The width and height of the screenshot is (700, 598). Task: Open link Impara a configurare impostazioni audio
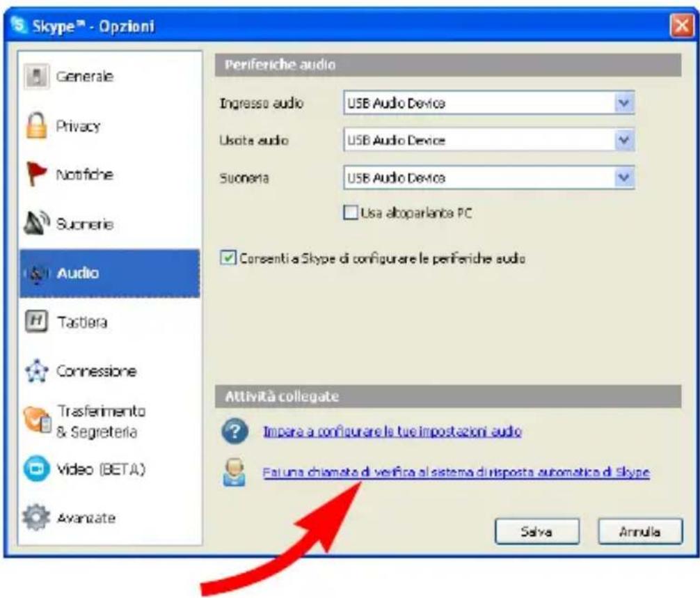[392, 432]
